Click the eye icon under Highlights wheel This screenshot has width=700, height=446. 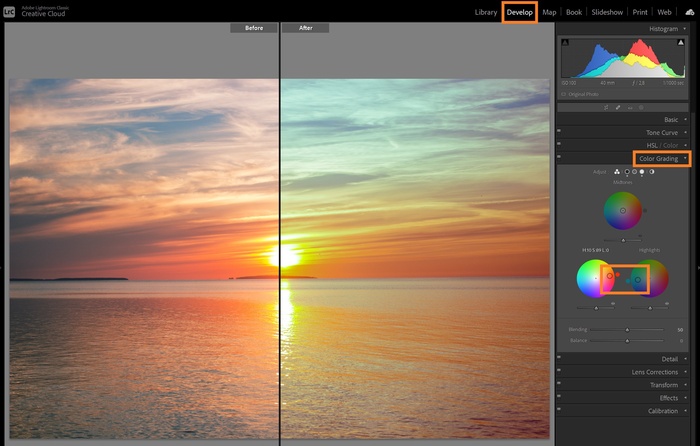click(x=667, y=304)
